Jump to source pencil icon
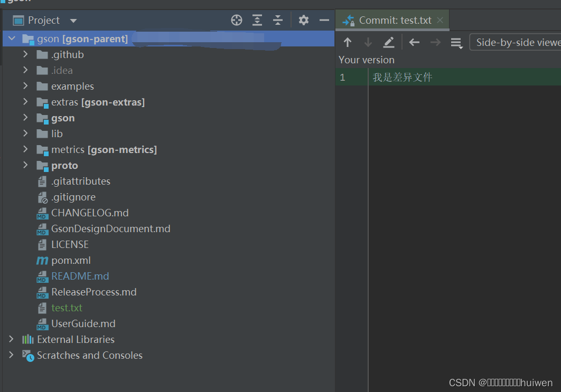This screenshot has width=561, height=392. tap(389, 43)
